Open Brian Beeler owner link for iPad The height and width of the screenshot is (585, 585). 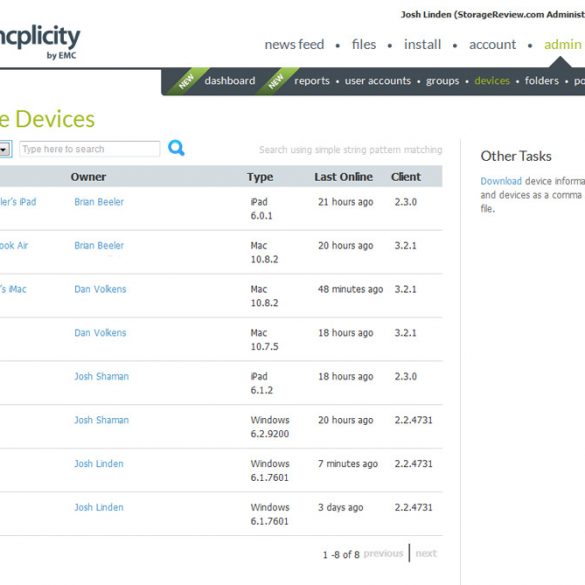(99, 202)
